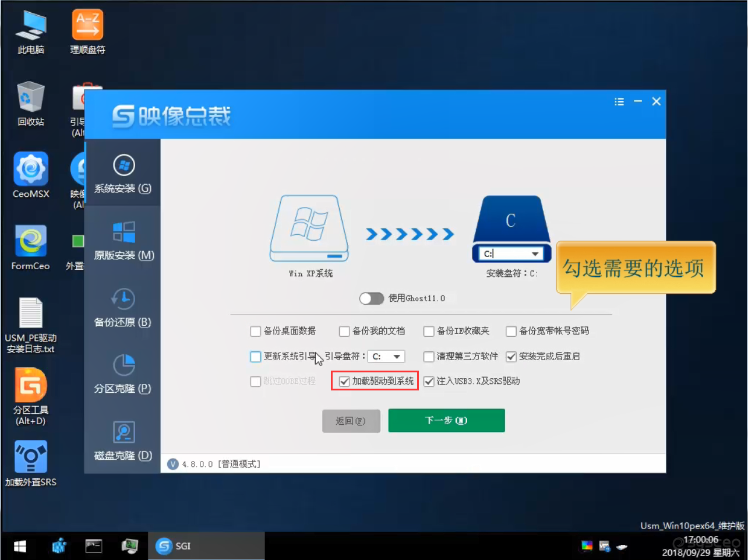Launch 分区工具 (Alt+D) icon
The image size is (748, 560).
(x=31, y=397)
